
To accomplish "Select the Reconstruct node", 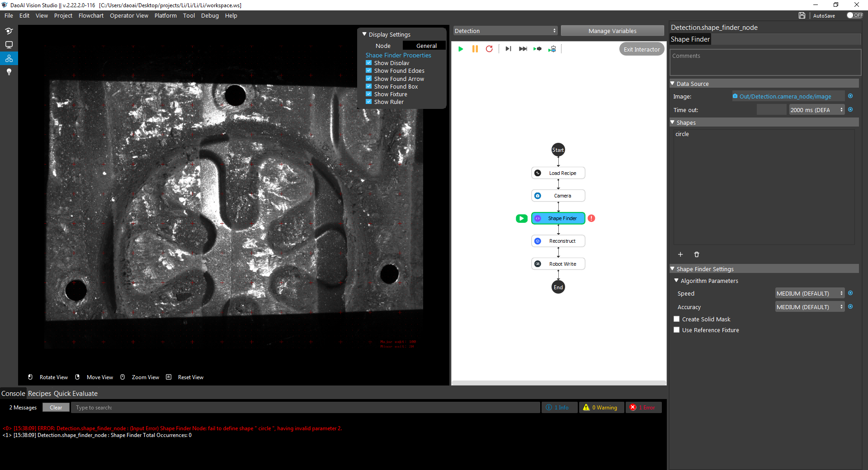I will [x=558, y=241].
